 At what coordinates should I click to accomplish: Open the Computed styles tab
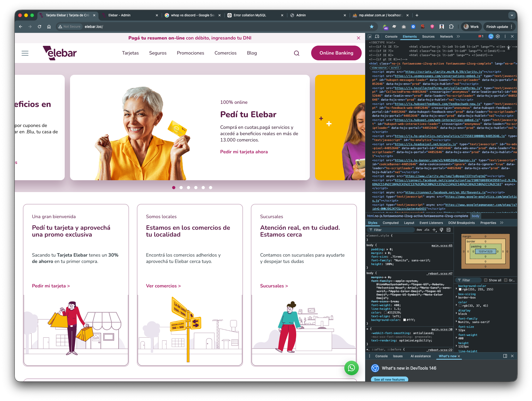coord(390,223)
